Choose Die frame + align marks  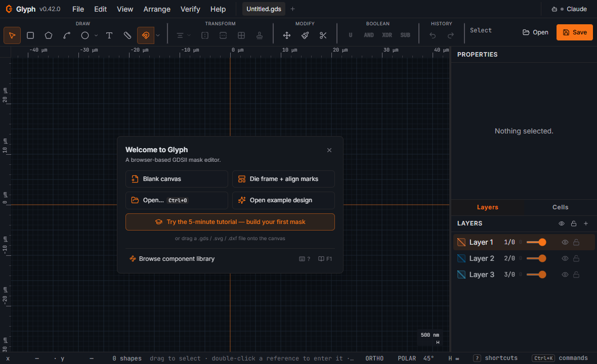(x=284, y=179)
